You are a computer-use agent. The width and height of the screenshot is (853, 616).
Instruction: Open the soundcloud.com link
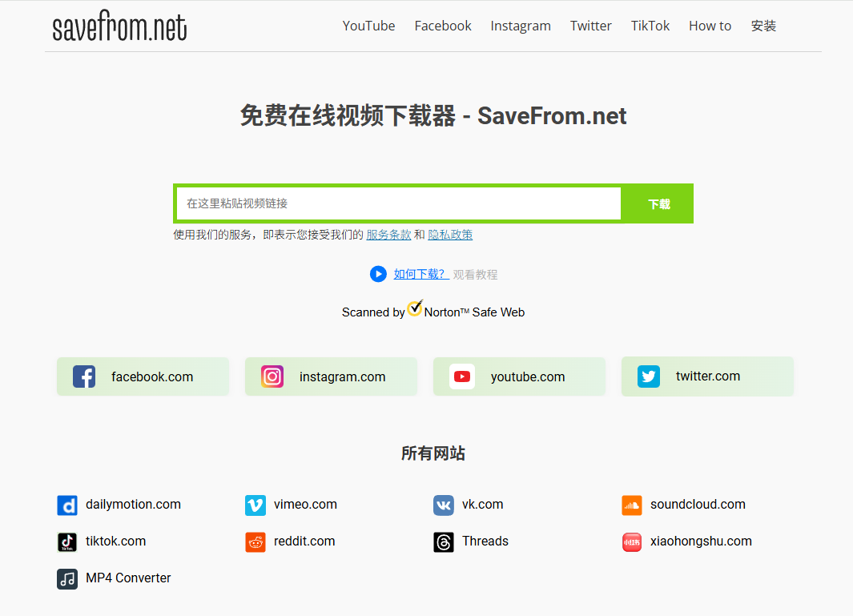click(698, 505)
